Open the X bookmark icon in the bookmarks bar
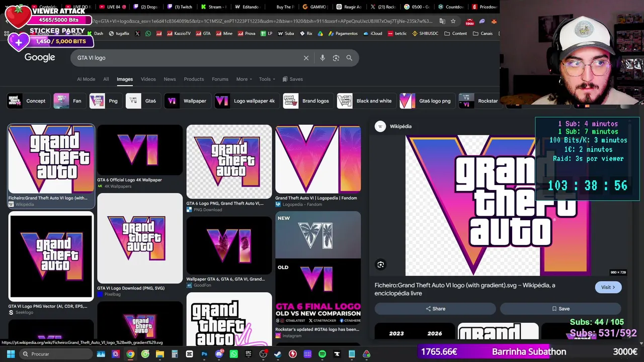The width and height of the screenshot is (644, 362). coord(137,34)
